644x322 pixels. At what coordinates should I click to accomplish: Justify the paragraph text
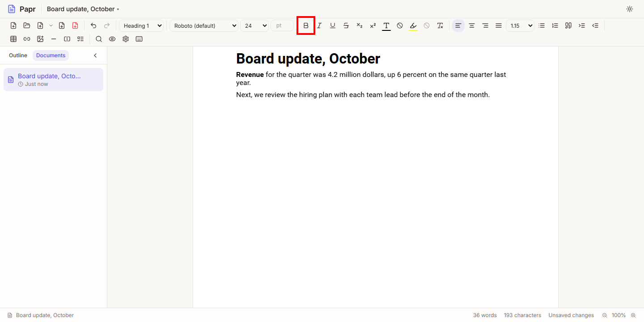pyautogui.click(x=499, y=25)
